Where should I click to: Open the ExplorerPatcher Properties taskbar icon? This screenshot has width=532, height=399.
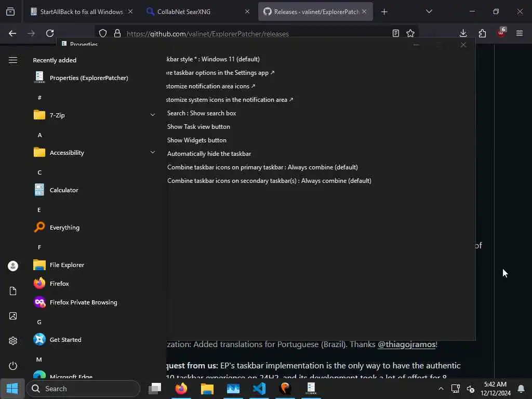click(311, 389)
